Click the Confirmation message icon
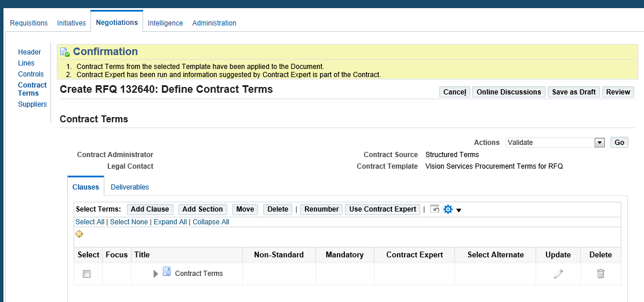Viewport: 644px width, 302px height. click(65, 52)
